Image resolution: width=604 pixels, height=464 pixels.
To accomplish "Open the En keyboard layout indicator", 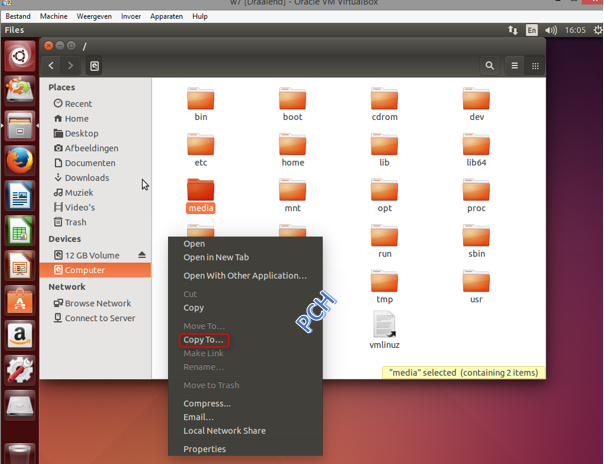I will pyautogui.click(x=532, y=30).
